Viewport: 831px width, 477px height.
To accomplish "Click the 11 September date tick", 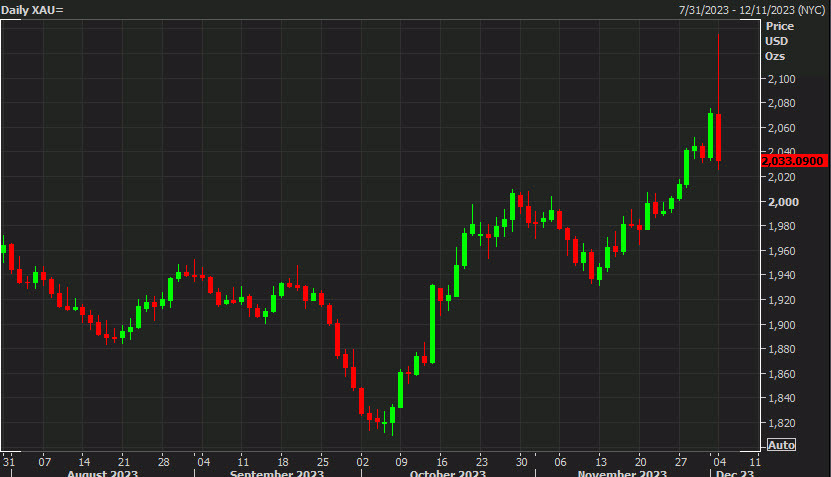I will coord(243,462).
